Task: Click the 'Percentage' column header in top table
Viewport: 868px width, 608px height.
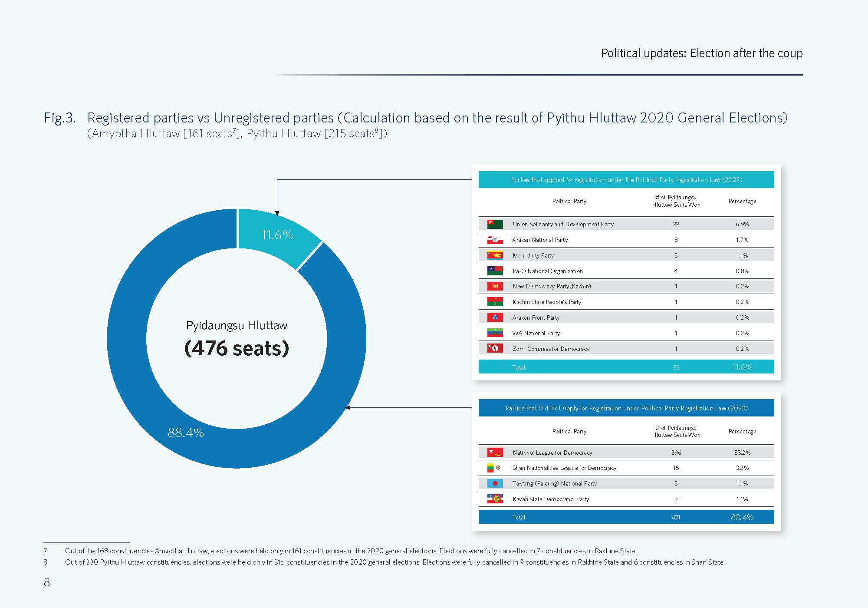Action: pos(742,201)
